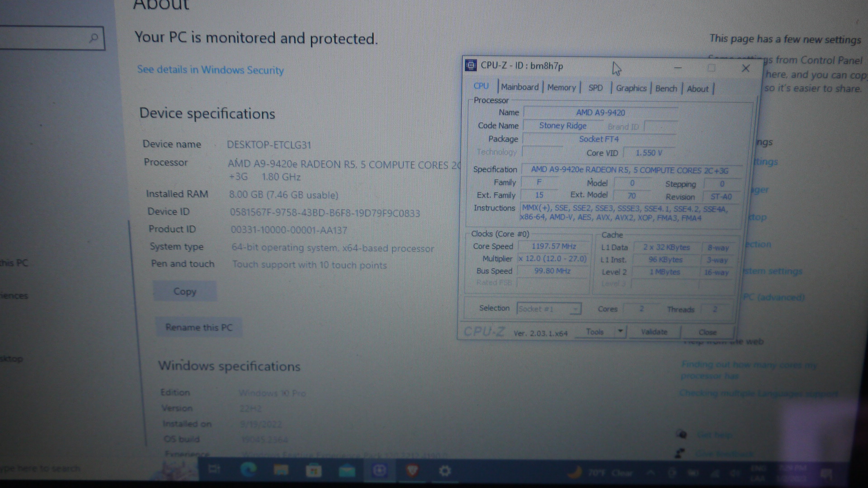The width and height of the screenshot is (868, 488).
Task: Open the SPD tab in CPU-Z
Action: (595, 88)
